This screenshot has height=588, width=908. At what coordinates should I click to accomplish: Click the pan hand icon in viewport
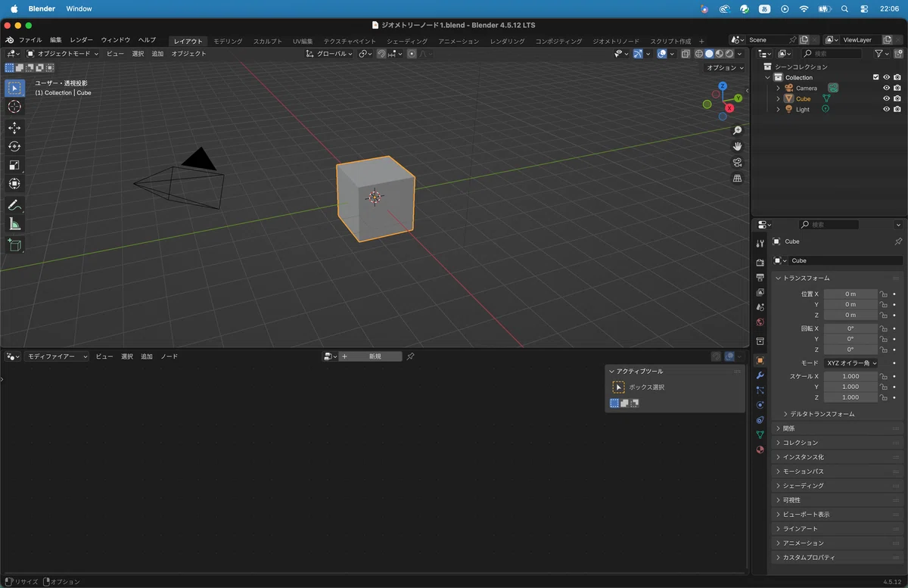(x=738, y=146)
